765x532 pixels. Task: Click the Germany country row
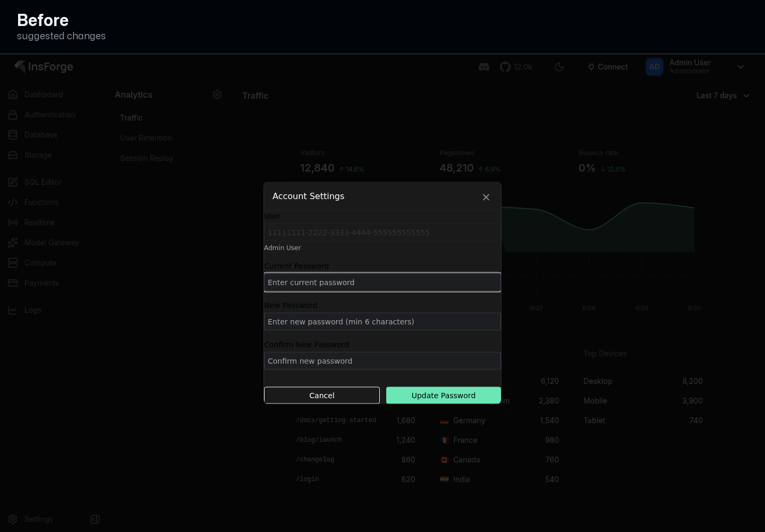(x=499, y=421)
